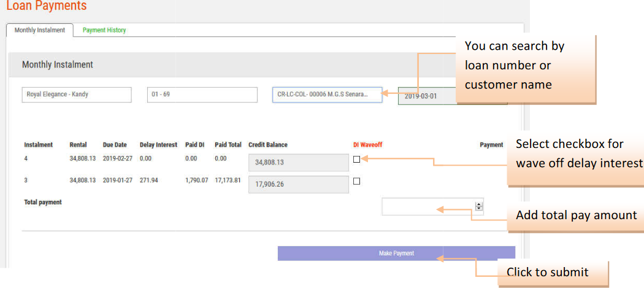Click the Loan Payments page heading
The image size is (644, 291).
46,6
